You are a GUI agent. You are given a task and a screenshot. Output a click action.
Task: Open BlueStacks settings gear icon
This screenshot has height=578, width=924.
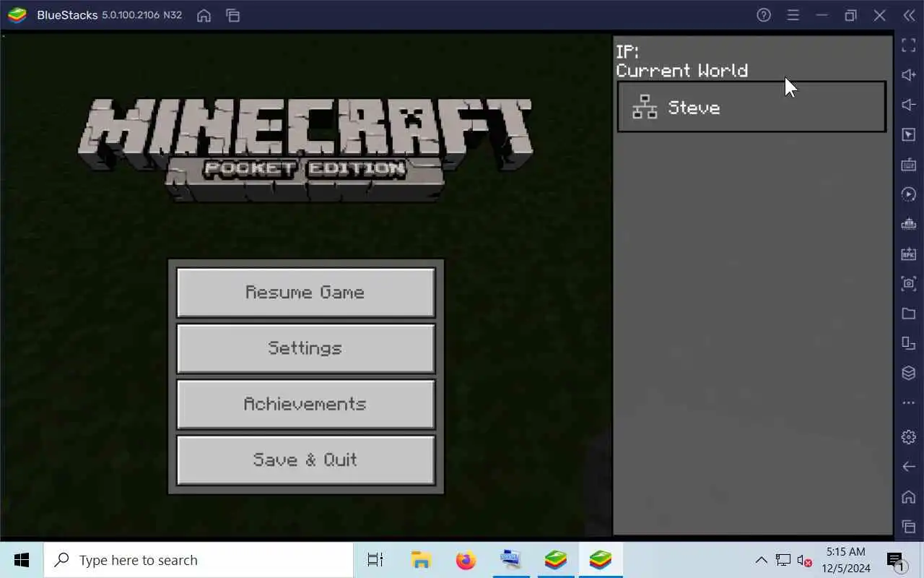pos(909,436)
